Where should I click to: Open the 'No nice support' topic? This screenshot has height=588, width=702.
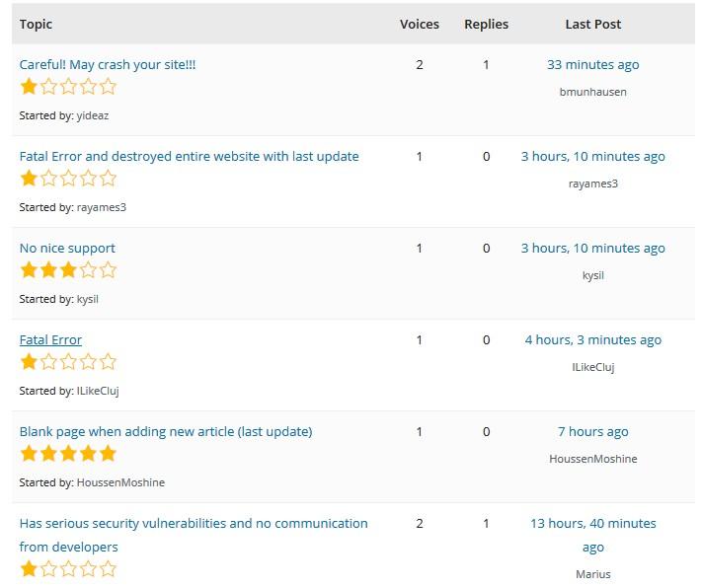click(67, 248)
